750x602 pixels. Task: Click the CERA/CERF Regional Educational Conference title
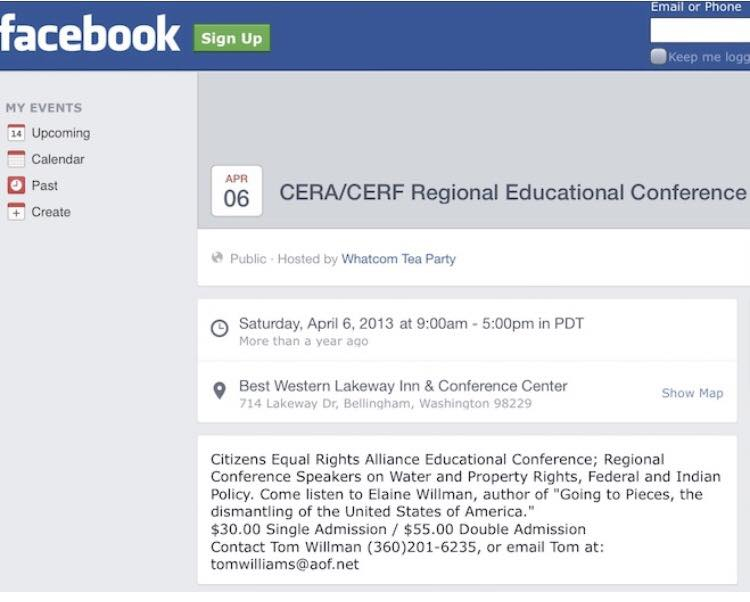click(x=512, y=192)
